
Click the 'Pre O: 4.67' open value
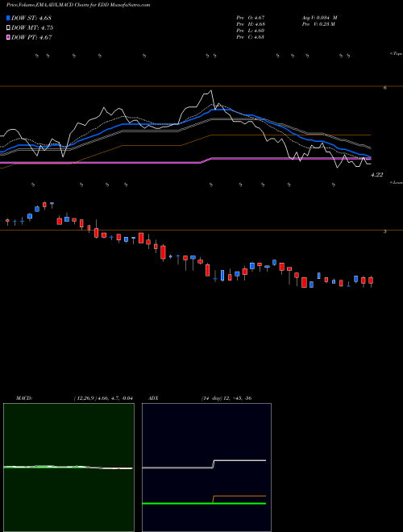251,18
